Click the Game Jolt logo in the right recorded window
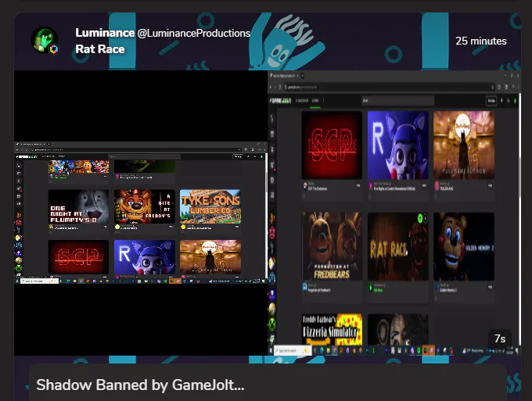Viewport: 532px width, 401px height. pos(281,101)
